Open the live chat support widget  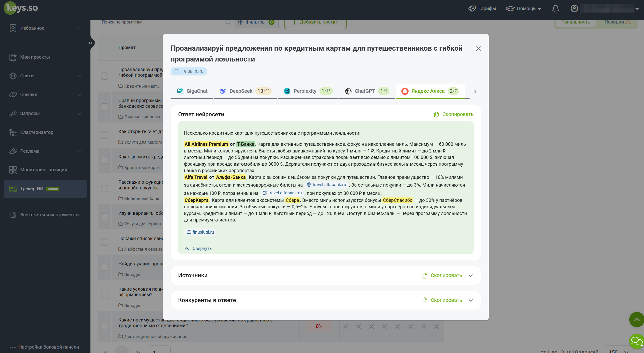tap(637, 341)
